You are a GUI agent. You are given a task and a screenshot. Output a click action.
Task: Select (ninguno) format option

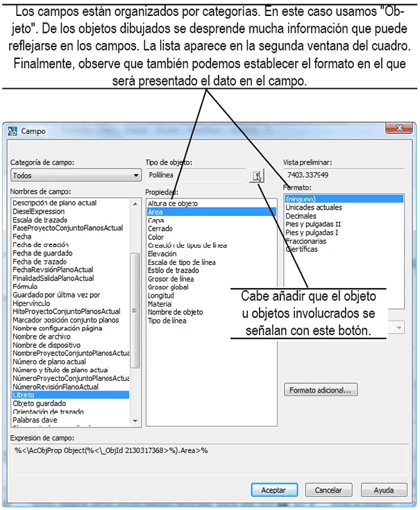(x=344, y=199)
